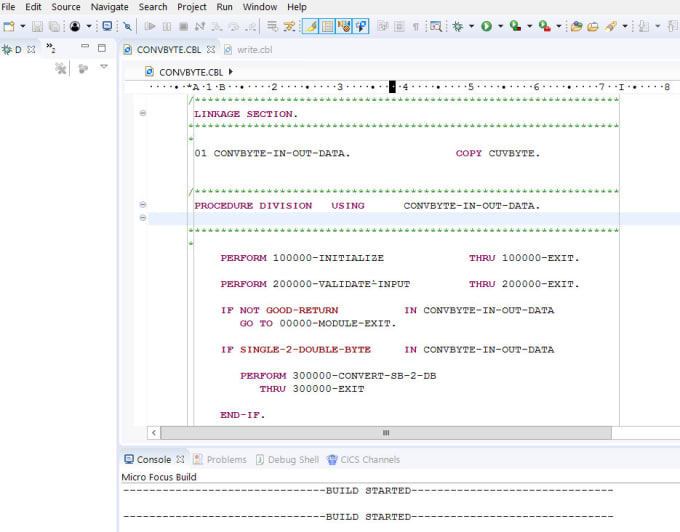Viewport: 680px width, 532px height.
Task: Click the Drop to Frame icon
Action: 272,26
